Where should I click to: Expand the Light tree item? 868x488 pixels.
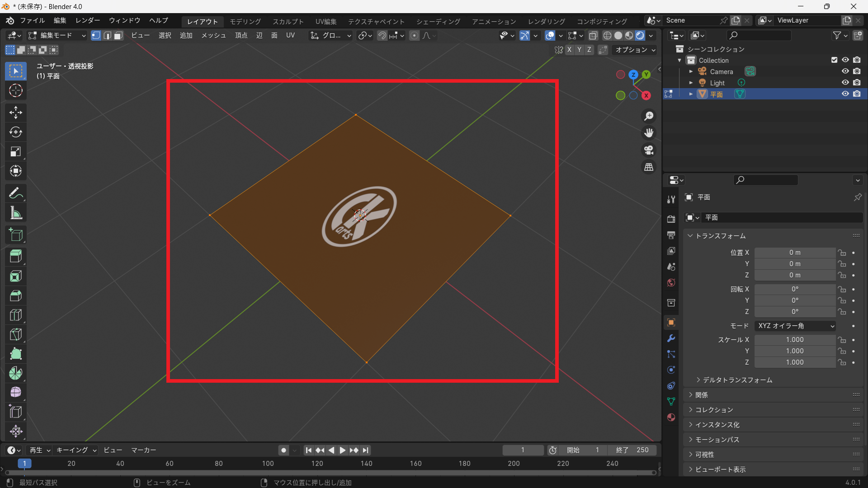point(691,83)
